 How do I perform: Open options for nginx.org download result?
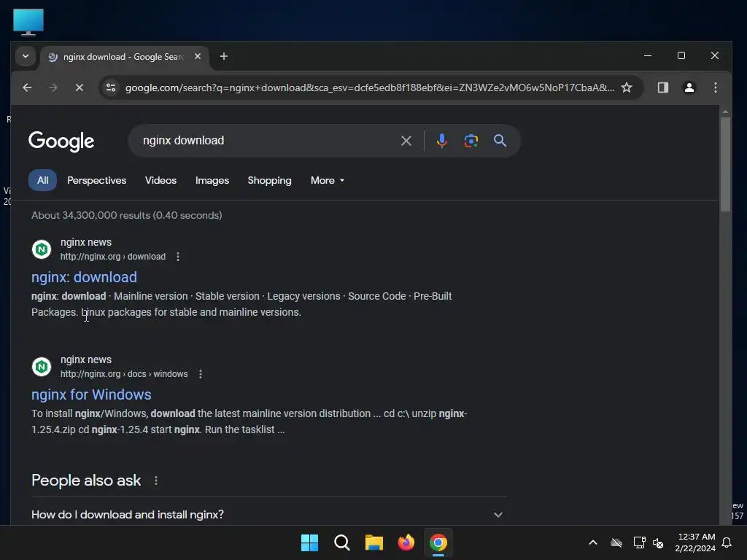click(178, 257)
